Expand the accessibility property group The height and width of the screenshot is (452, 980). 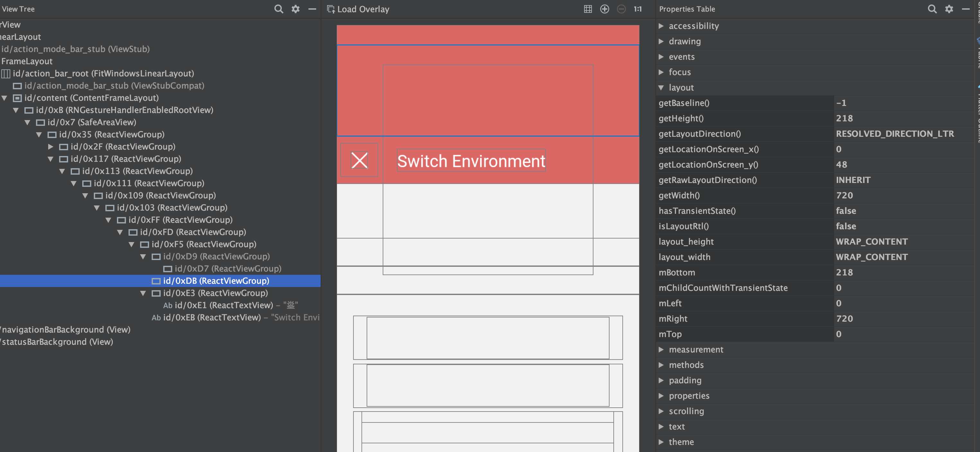point(661,26)
